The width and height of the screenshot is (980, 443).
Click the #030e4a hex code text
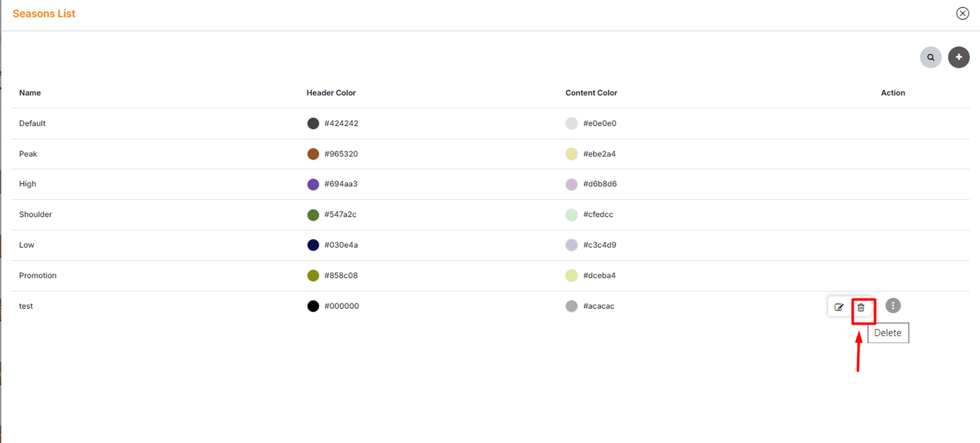tap(341, 245)
